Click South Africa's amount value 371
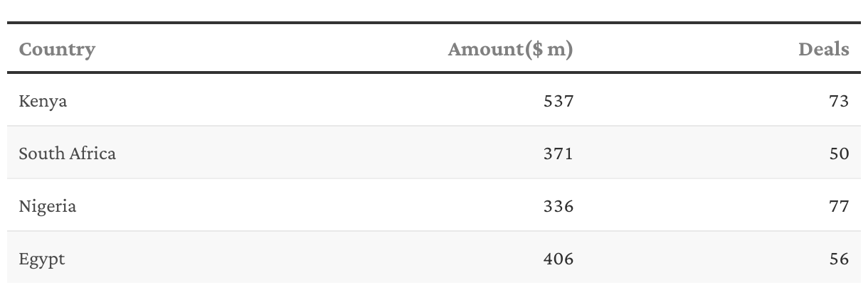The width and height of the screenshot is (868, 290). coord(558,153)
